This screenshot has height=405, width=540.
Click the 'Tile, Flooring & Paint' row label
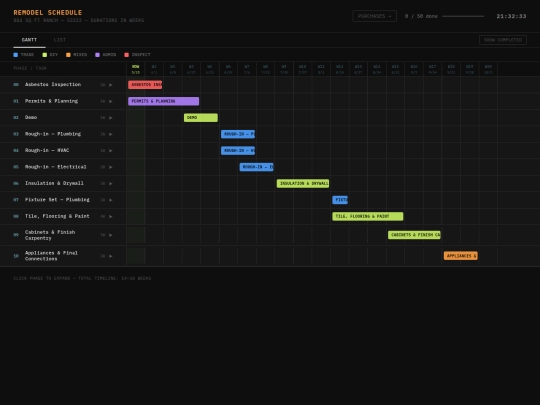(57, 216)
